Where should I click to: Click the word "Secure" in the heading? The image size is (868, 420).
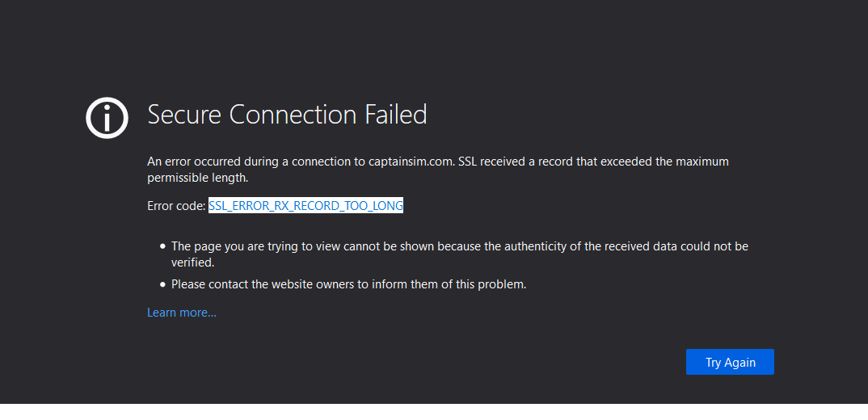[185, 115]
